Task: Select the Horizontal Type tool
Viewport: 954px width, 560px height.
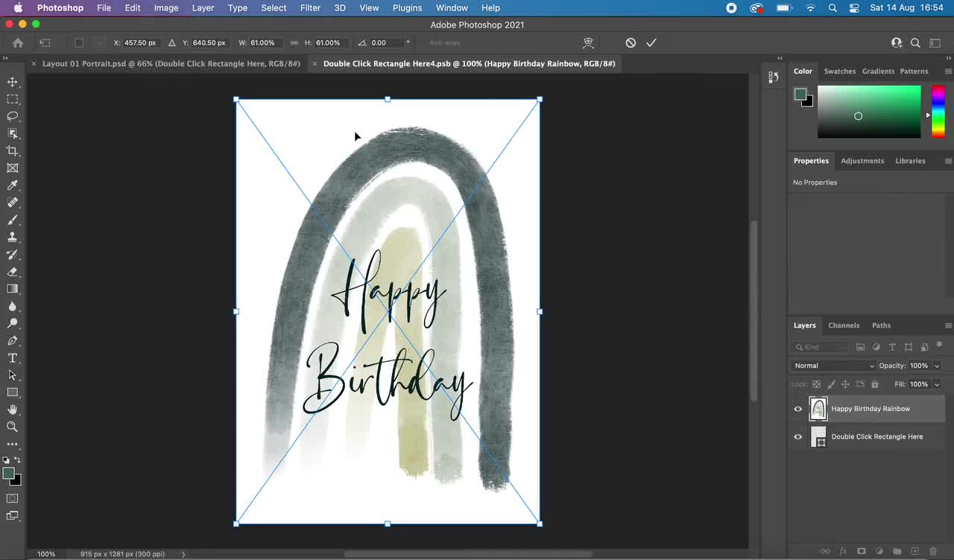Action: (x=13, y=358)
